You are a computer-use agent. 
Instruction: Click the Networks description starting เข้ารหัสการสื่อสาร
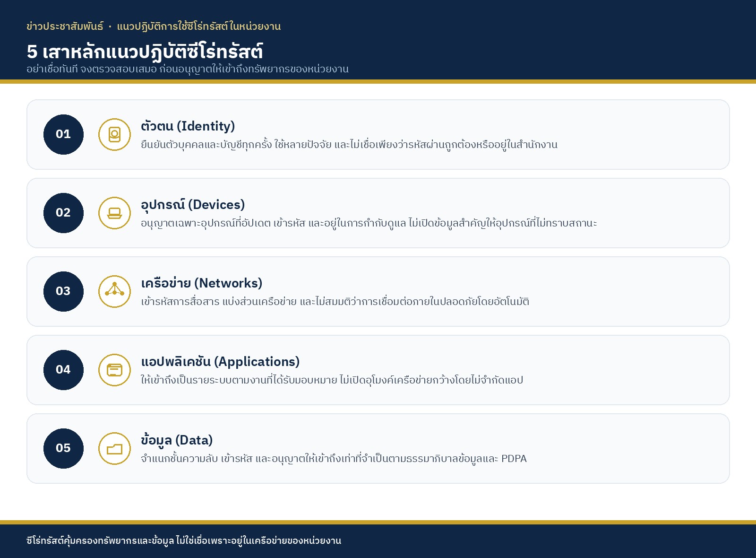pyautogui.click(x=335, y=301)
